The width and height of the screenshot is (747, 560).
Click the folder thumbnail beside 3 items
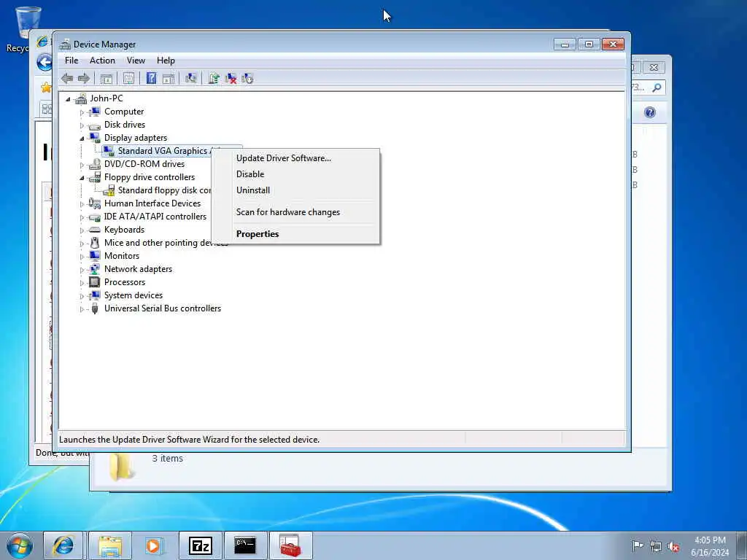pyautogui.click(x=121, y=466)
